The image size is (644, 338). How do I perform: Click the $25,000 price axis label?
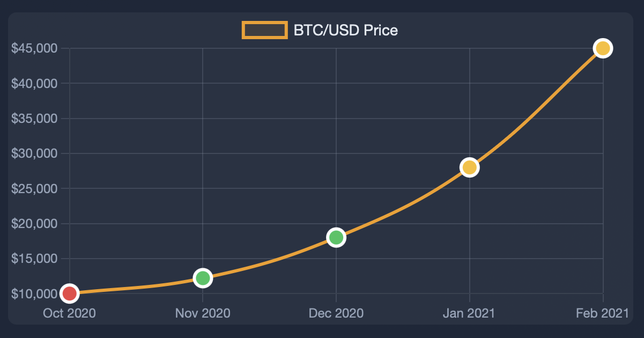pyautogui.click(x=34, y=188)
